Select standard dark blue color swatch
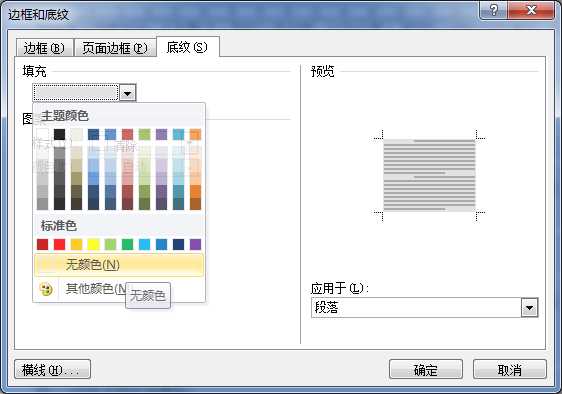 click(x=178, y=245)
